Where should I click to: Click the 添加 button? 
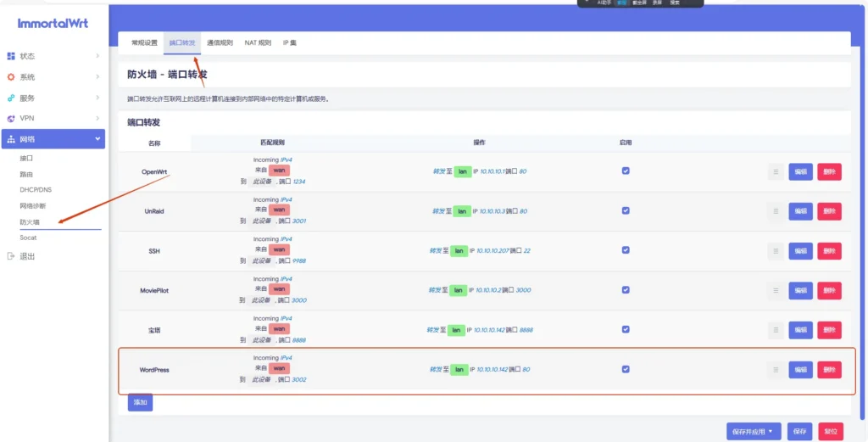[x=140, y=402]
